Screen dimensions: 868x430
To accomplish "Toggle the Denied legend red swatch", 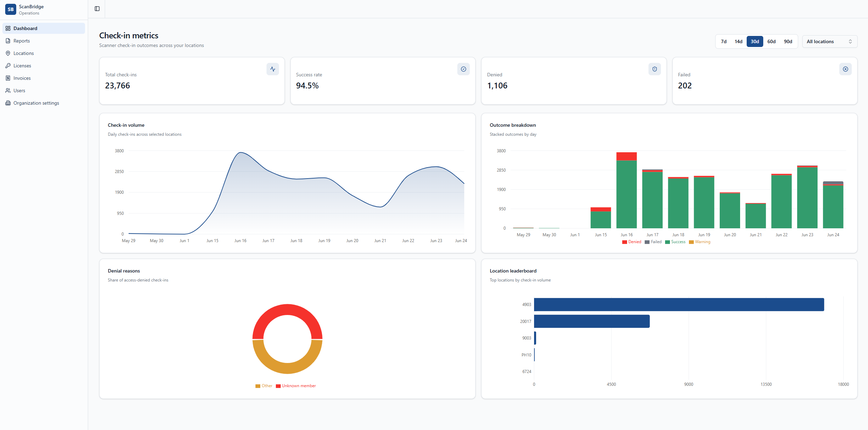I will [625, 242].
